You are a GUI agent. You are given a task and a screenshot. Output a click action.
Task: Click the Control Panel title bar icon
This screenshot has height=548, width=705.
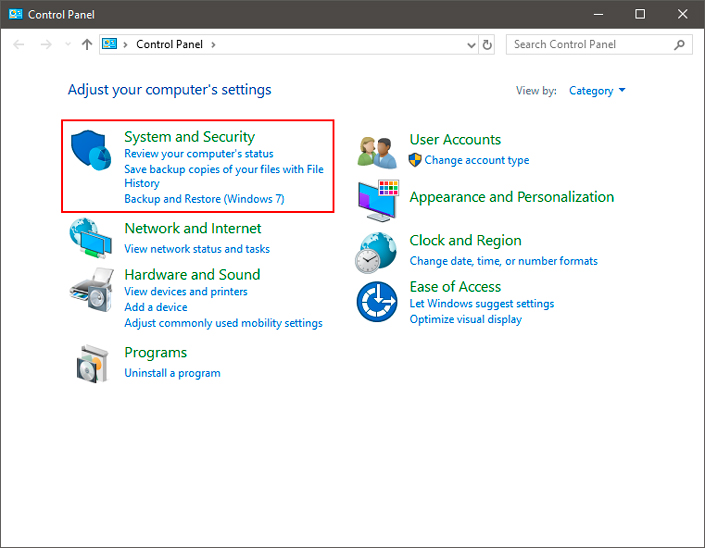(16, 14)
